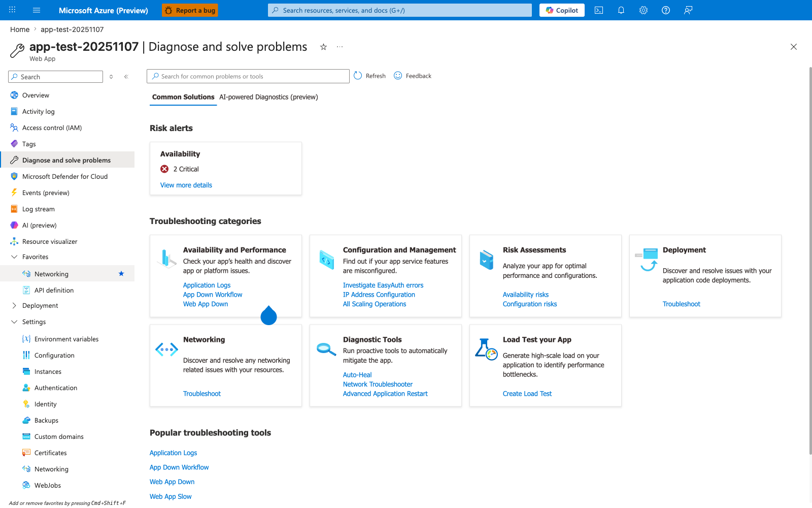This screenshot has width=812, height=508.
Task: Collapse the sidebar menu with double chevron
Action: tap(126, 77)
